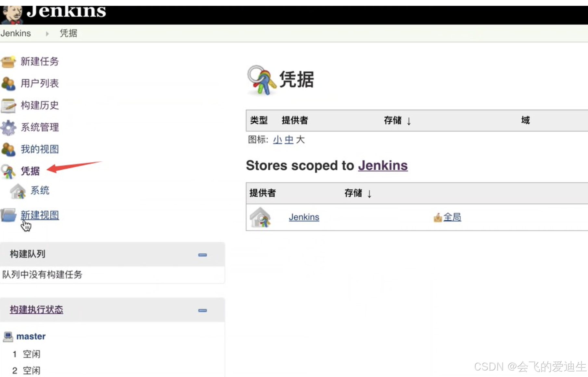
Task: Open the 新建视图 link
Action: click(40, 215)
